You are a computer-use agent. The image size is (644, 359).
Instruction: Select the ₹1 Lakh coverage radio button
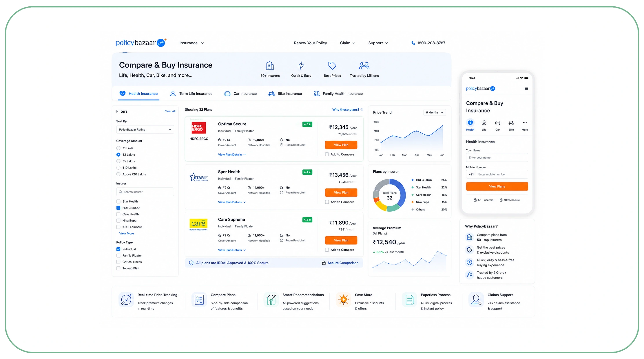click(x=118, y=148)
